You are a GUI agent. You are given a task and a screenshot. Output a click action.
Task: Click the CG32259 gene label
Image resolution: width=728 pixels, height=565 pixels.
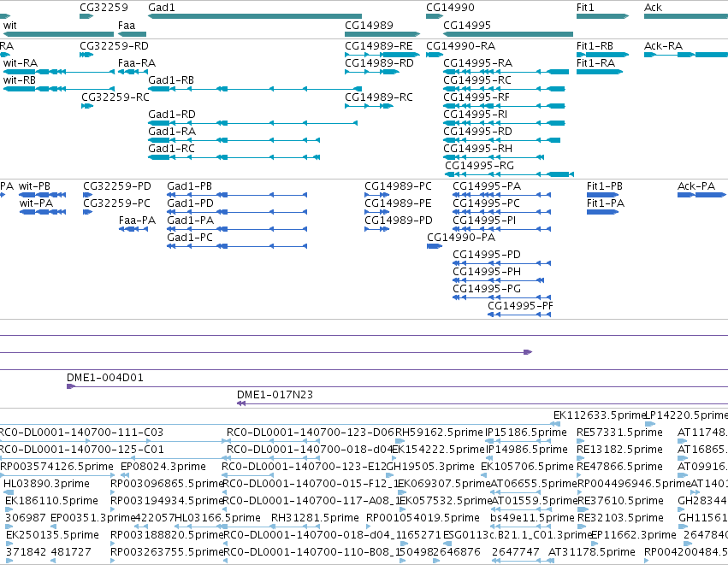pos(104,8)
